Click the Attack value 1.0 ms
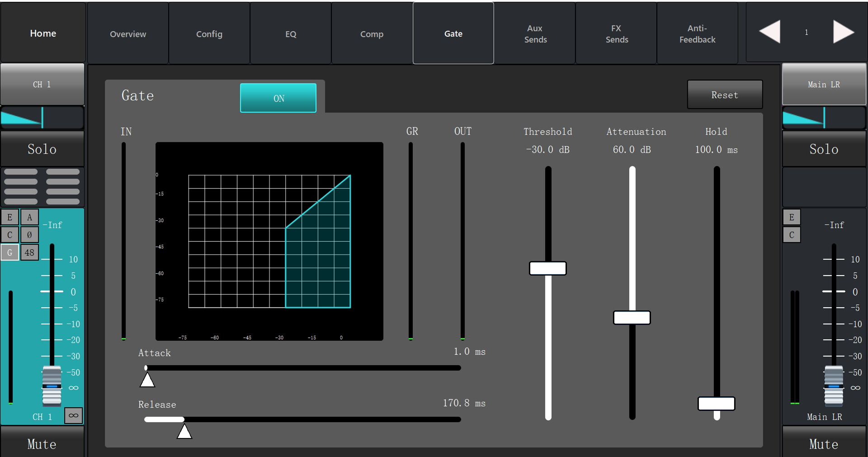 coord(470,352)
